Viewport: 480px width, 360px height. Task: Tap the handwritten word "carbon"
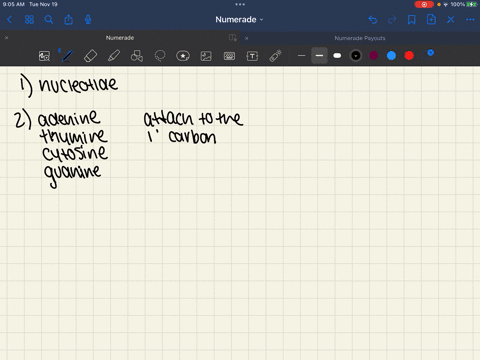(192, 137)
